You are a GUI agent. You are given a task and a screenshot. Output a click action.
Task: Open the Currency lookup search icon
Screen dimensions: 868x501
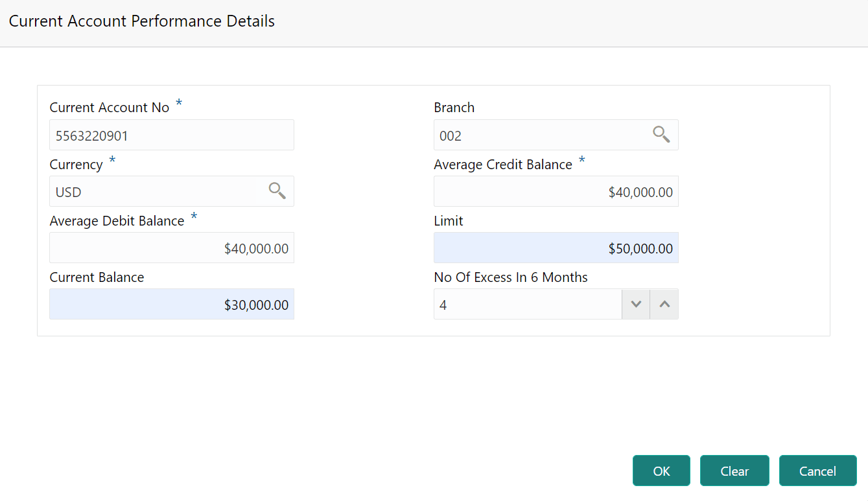277,191
